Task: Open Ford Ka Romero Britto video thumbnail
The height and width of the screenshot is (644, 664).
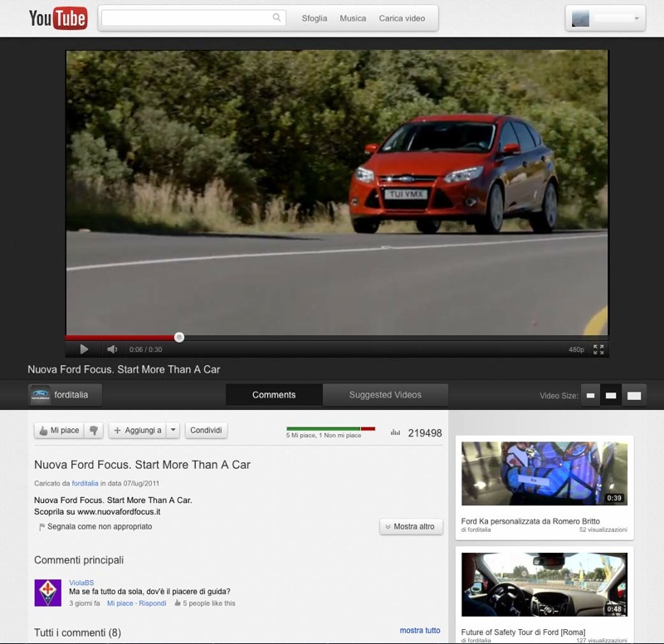Action: coord(544,473)
